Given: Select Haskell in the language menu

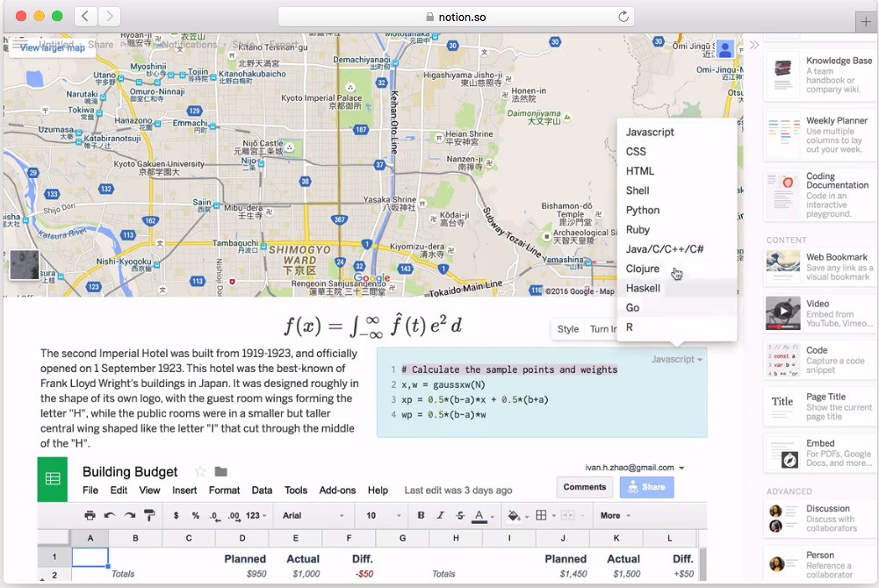Looking at the screenshot, I should pyautogui.click(x=643, y=289).
